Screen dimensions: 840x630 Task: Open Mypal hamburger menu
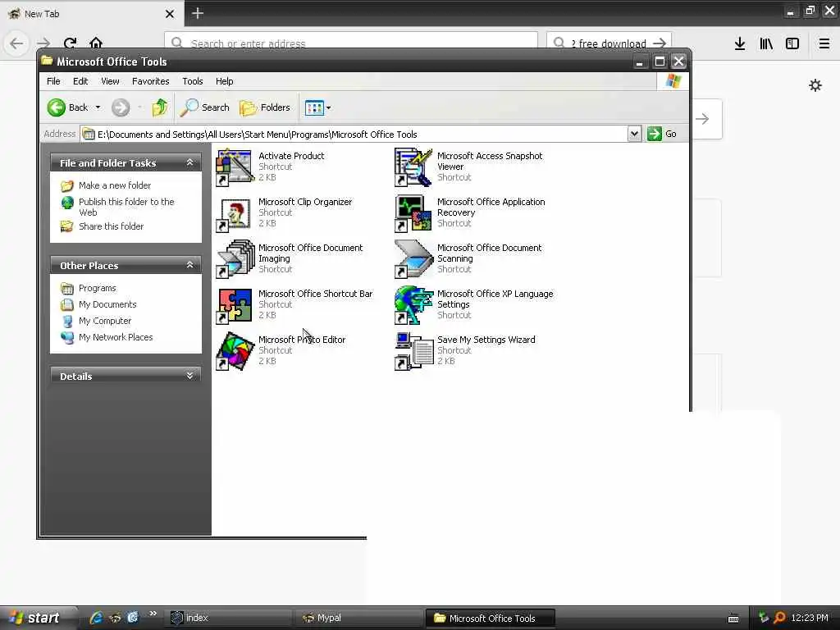click(824, 43)
